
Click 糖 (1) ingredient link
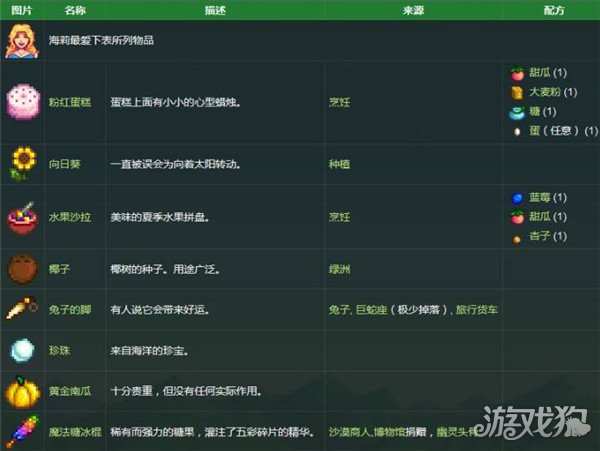543,111
